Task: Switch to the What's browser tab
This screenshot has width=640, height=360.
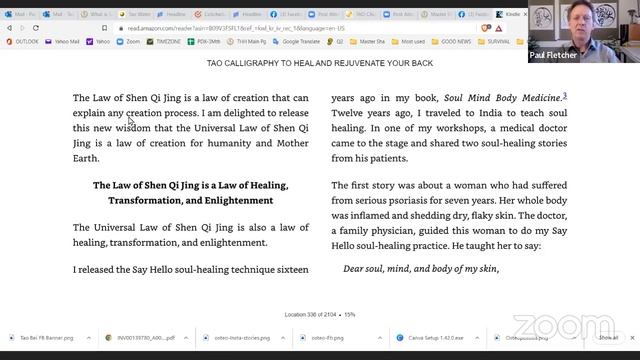Action: pyautogui.click(x=97, y=14)
